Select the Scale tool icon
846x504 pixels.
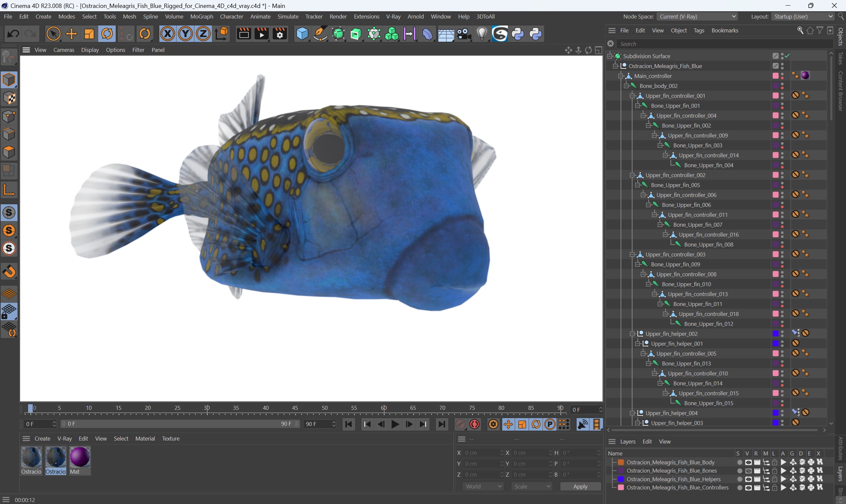(89, 34)
